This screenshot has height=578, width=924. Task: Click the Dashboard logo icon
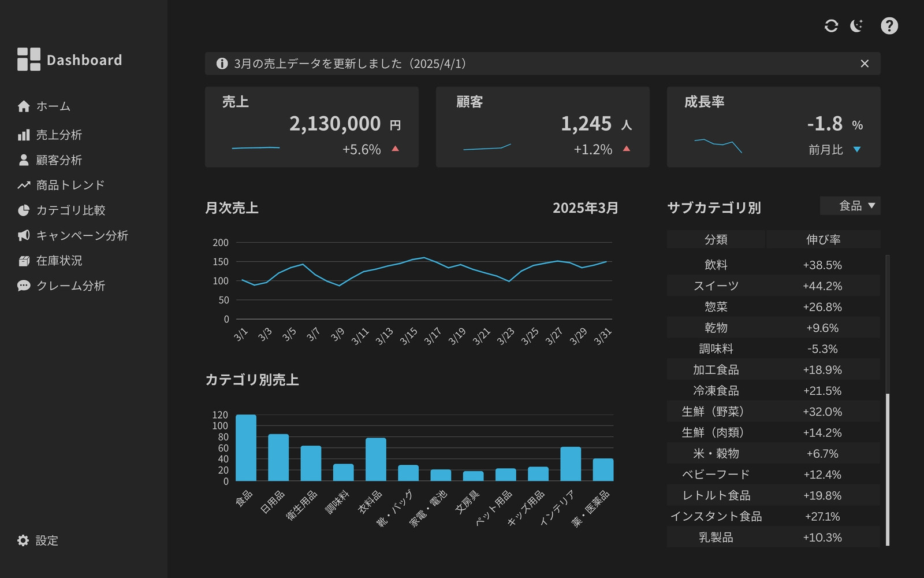point(29,59)
